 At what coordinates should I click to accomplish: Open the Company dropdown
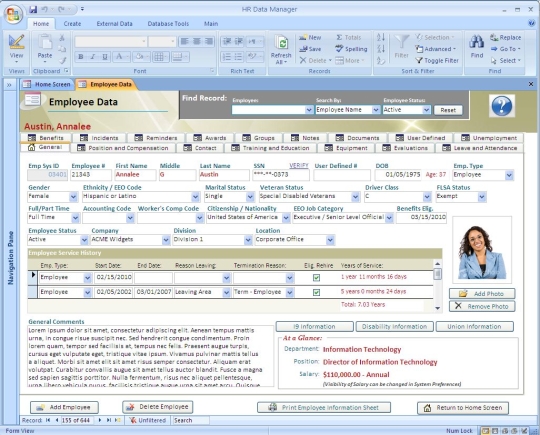(x=166, y=240)
